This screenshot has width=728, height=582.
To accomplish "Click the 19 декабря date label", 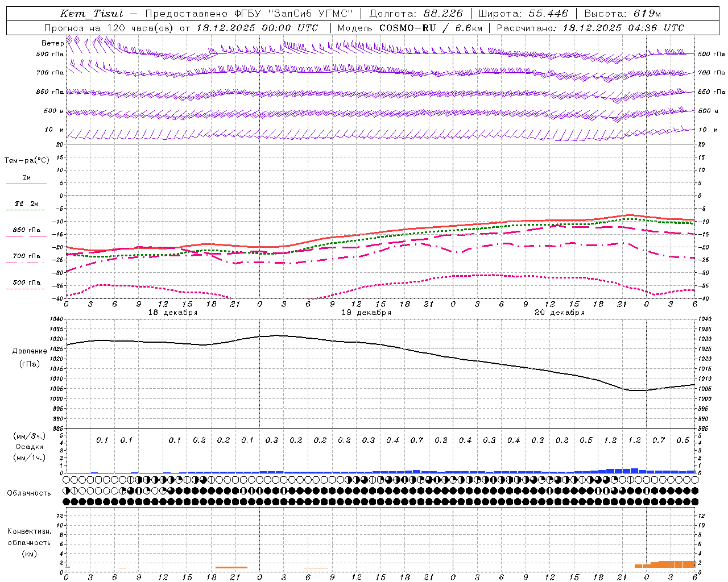I will point(366,313).
